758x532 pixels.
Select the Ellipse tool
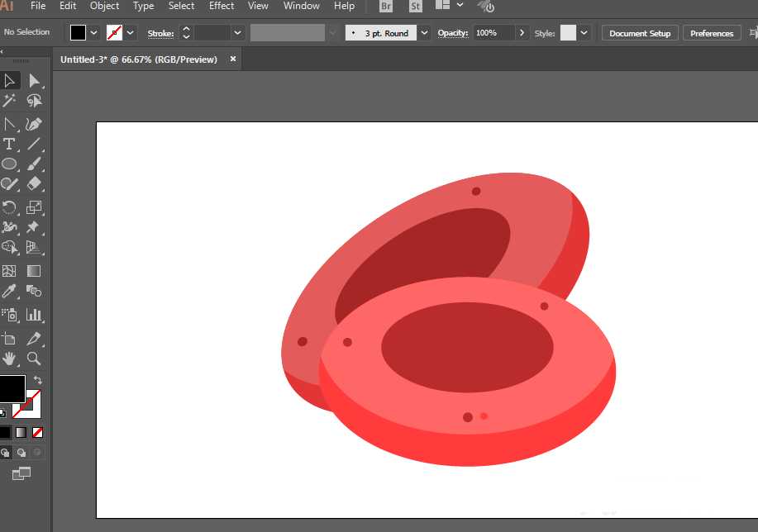10,164
